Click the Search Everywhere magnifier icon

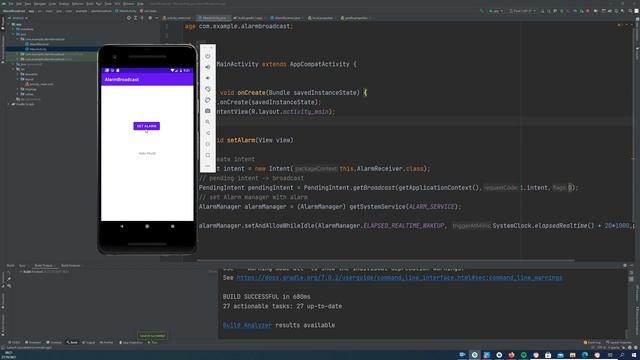point(622,11)
